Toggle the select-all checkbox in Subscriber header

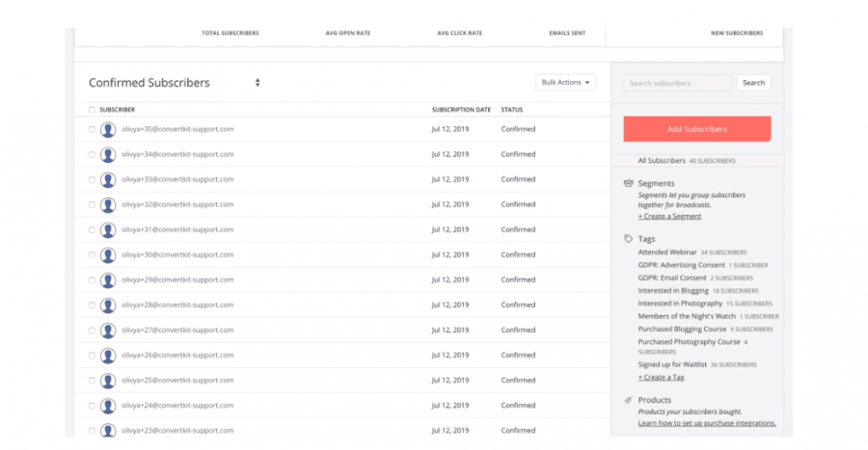(92, 110)
